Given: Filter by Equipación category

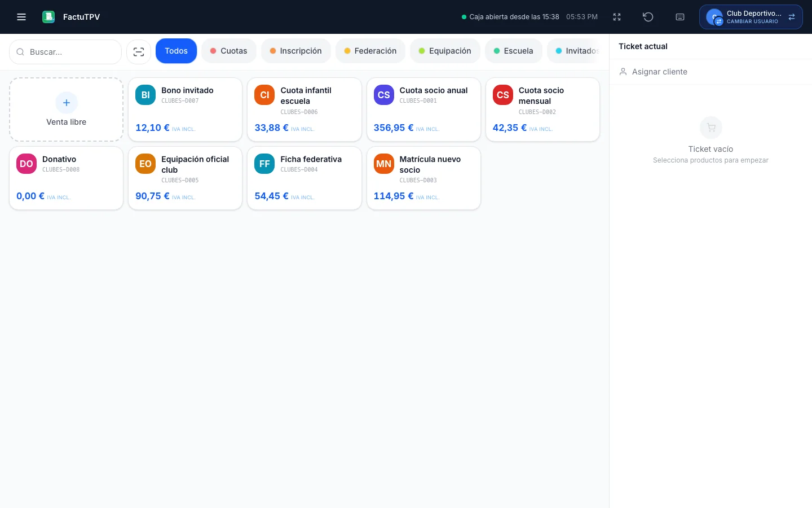Looking at the screenshot, I should pos(445,51).
